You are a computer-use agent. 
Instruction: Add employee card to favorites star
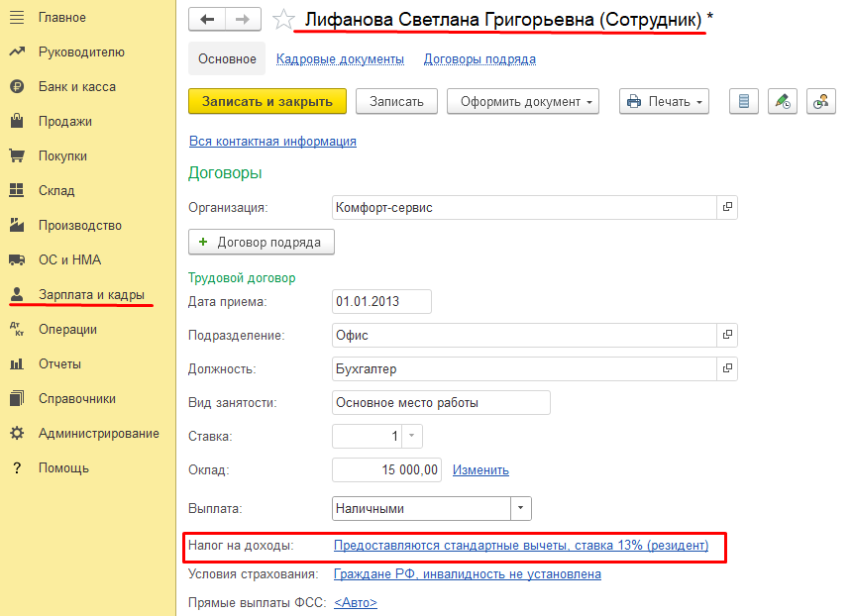coord(283,20)
